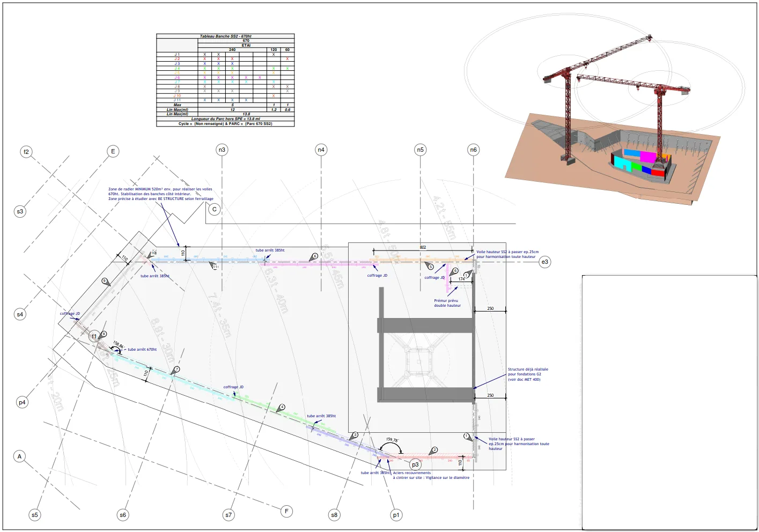Click the n5 grid axis bubble
Viewport: 759px width, 532px height.
pyautogui.click(x=420, y=150)
